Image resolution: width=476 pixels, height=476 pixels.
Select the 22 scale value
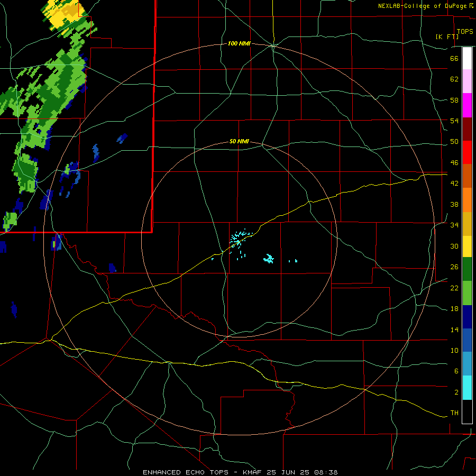pyautogui.click(x=454, y=288)
